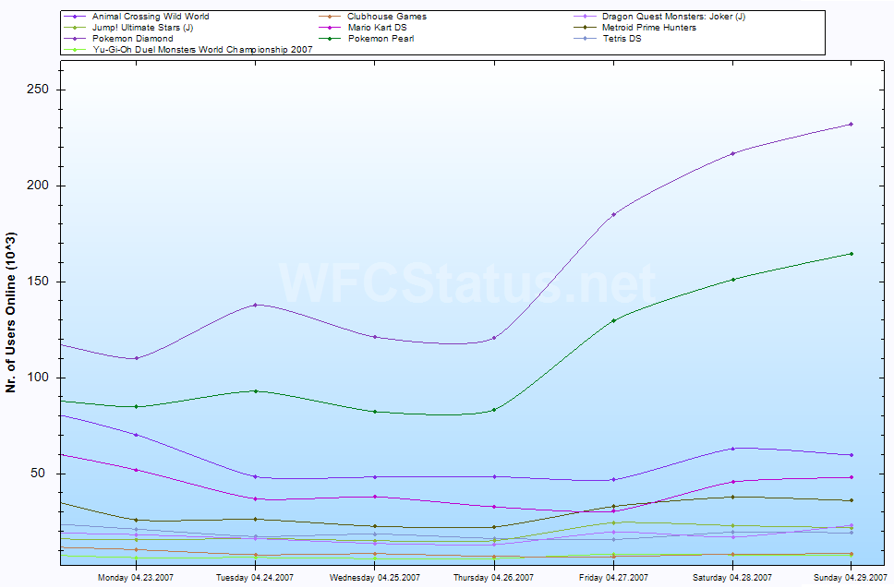Click the green Pokemon Pearl point on Saturday
The image size is (894, 588).
732,279
